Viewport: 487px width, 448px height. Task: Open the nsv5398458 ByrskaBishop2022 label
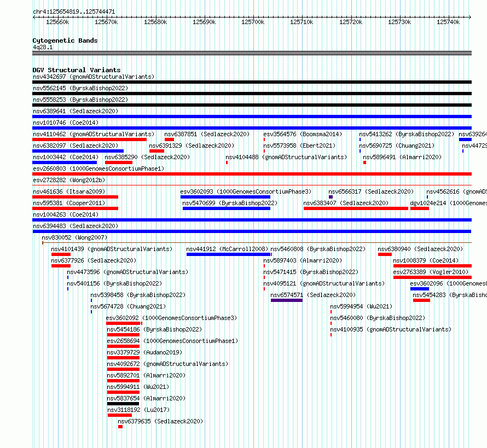[x=138, y=295]
